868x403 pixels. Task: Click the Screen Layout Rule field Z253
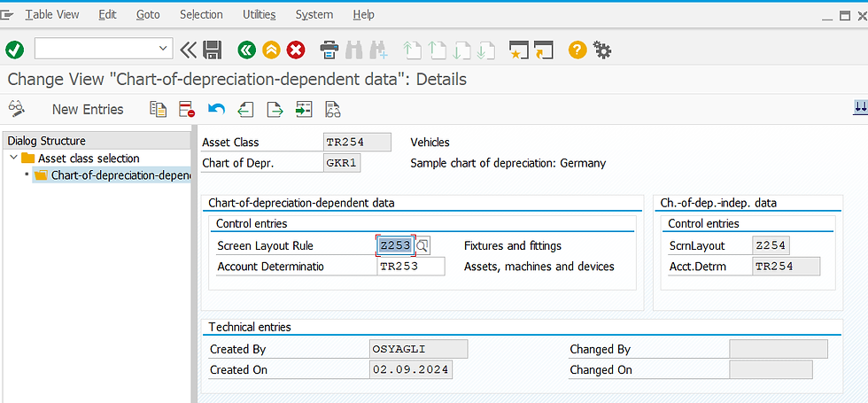[x=395, y=245]
